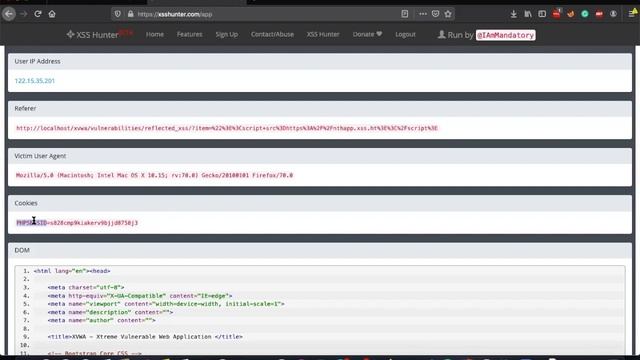Open the Features nav item
640x360 pixels.
pos(189,34)
